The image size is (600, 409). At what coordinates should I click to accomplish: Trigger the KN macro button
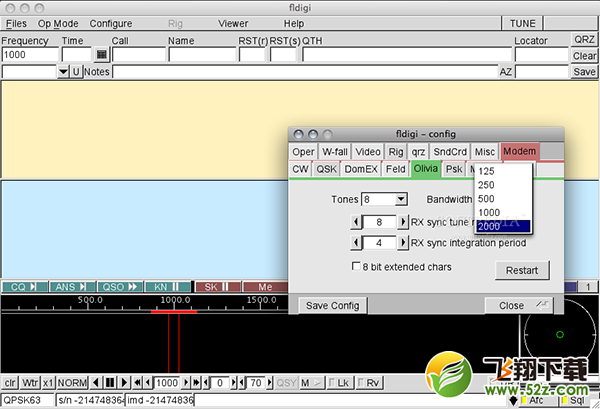[x=168, y=287]
